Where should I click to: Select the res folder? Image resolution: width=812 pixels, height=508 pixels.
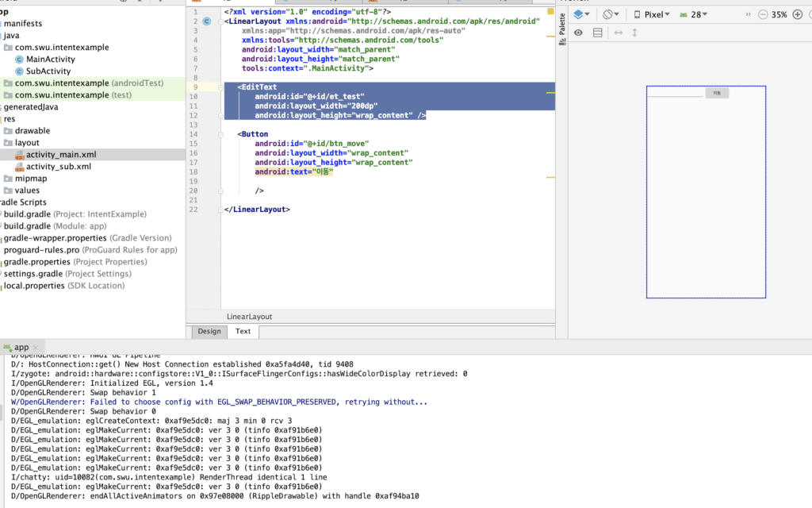tap(10, 119)
